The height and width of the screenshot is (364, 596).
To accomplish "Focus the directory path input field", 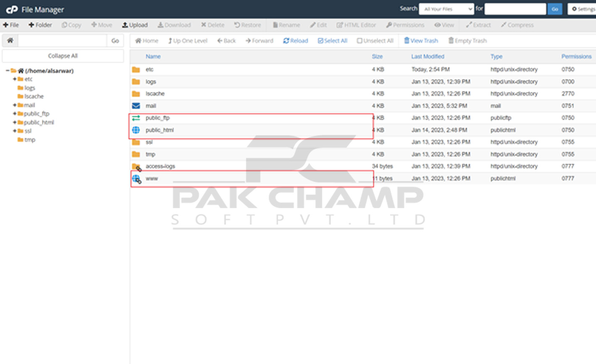I will (x=62, y=41).
